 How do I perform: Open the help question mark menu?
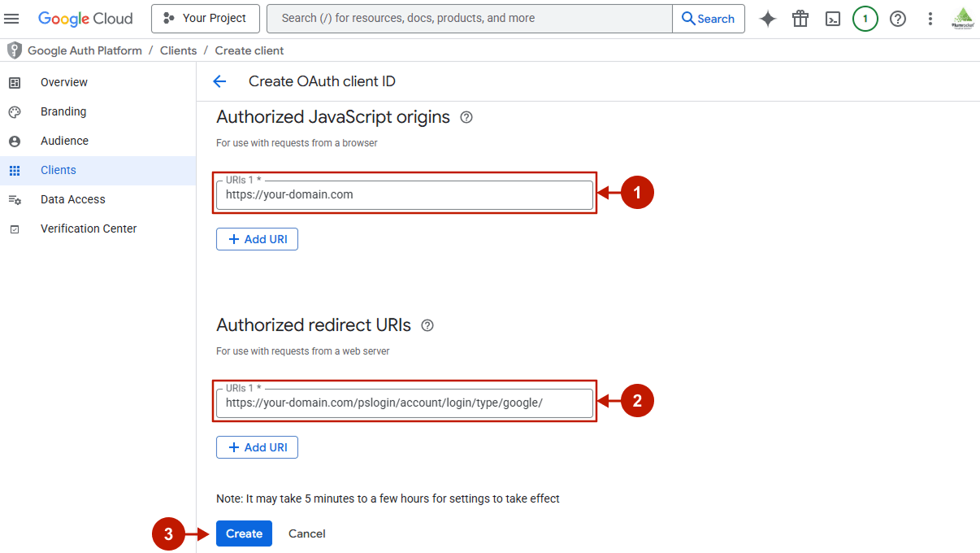coord(897,18)
